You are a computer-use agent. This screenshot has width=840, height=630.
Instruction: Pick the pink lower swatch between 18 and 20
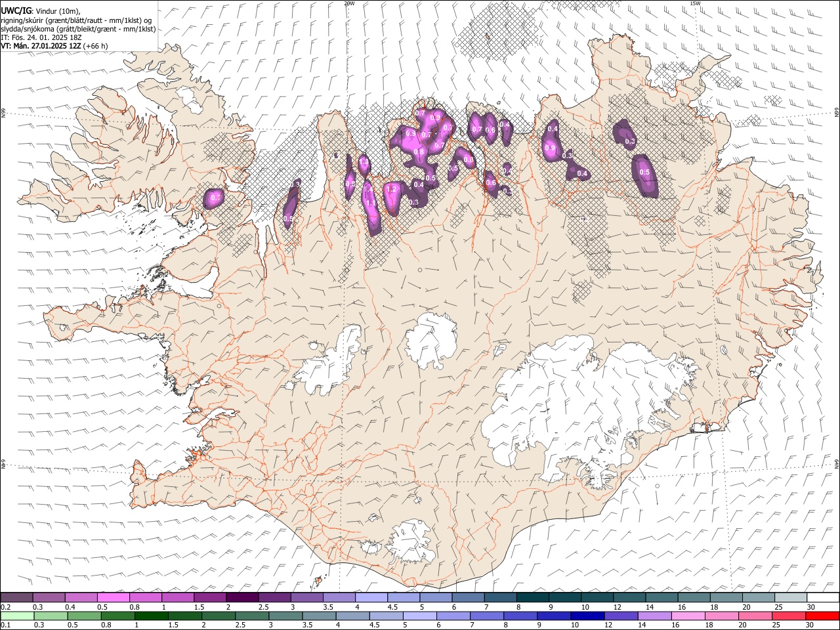point(722,616)
